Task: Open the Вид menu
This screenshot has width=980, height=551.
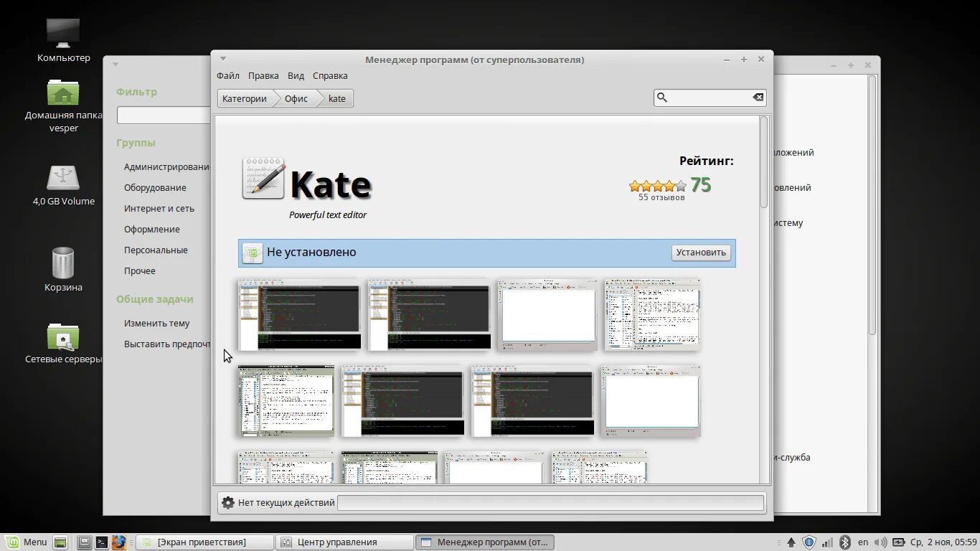Action: (x=296, y=75)
